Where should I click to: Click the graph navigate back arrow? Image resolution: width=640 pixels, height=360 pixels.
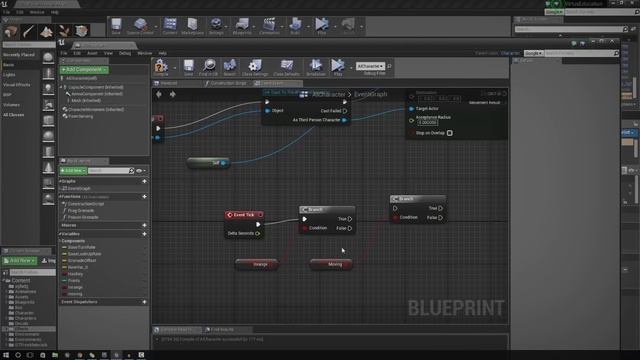159,94
